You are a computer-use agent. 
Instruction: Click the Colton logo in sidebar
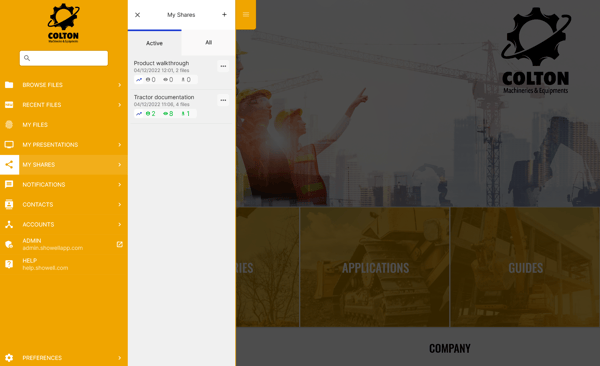click(x=64, y=23)
